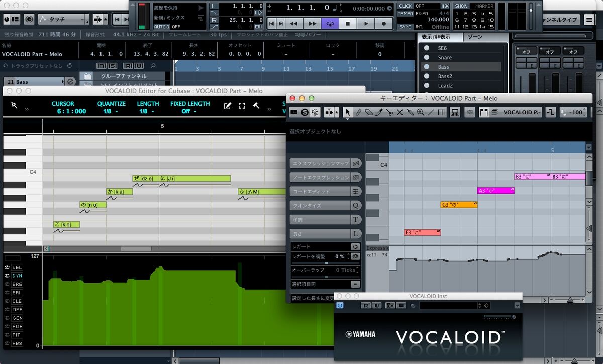Toggle the TEMPO track button

click(405, 14)
